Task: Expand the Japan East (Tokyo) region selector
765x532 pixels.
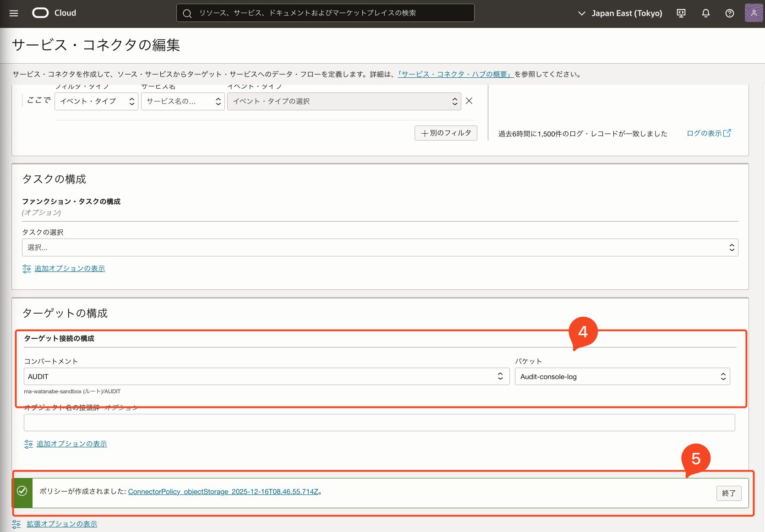Action: pyautogui.click(x=620, y=13)
